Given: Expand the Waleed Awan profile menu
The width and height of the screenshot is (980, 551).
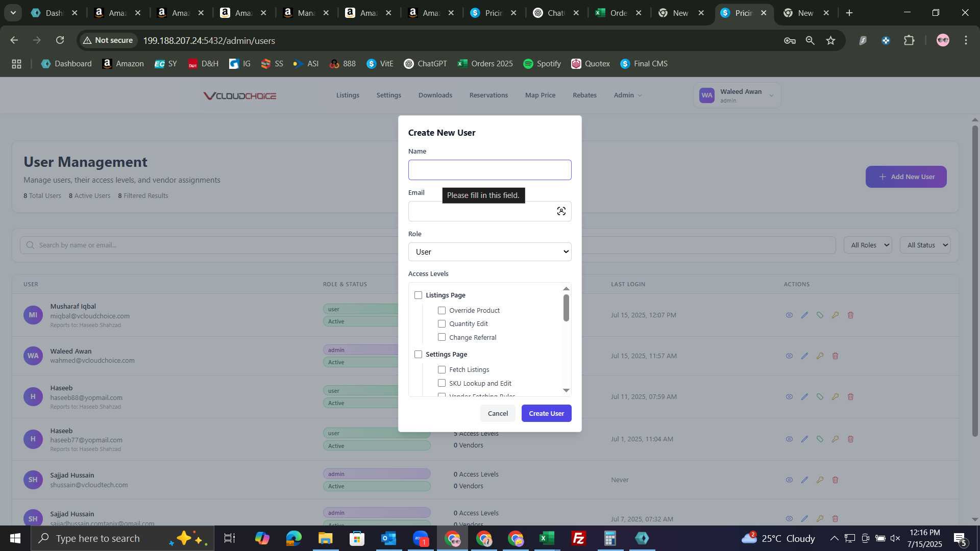Looking at the screenshot, I should click(737, 95).
